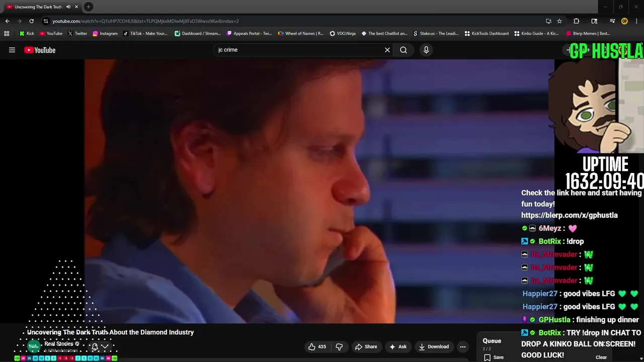
Task: Click the Ask button
Action: point(398,346)
